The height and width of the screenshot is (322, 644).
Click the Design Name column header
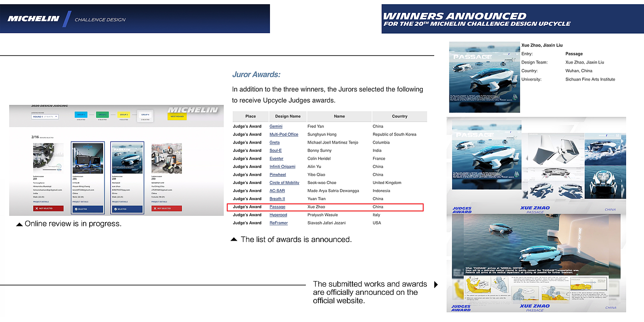[x=288, y=116]
